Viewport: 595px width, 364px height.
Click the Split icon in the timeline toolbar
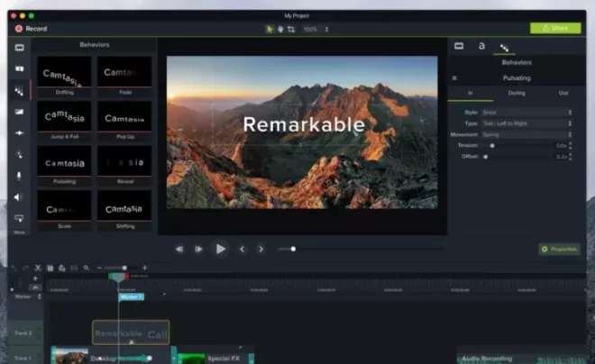pyautogui.click(x=74, y=268)
